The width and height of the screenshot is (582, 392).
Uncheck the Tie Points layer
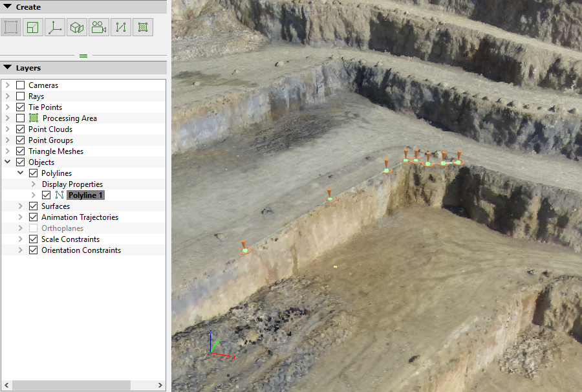[20, 107]
